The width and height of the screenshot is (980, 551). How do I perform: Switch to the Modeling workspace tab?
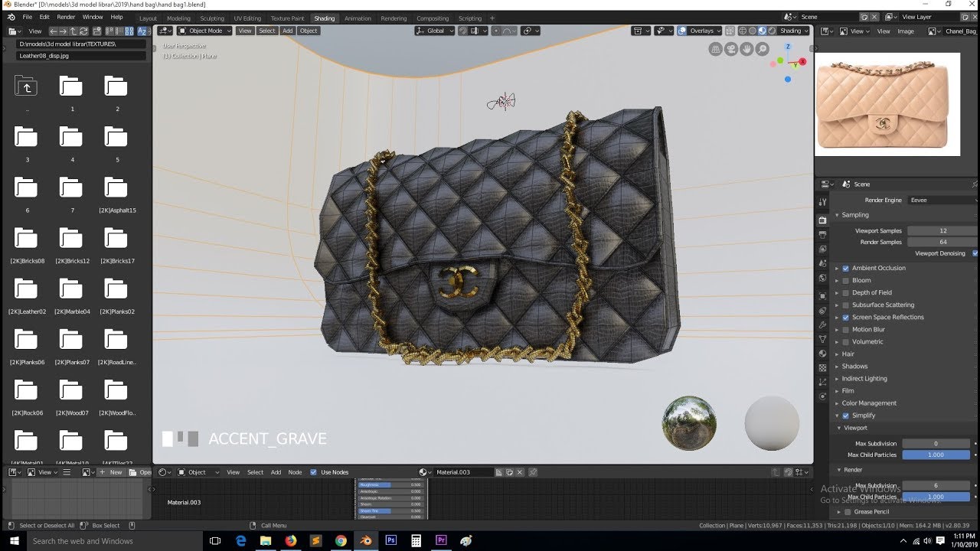pos(178,18)
